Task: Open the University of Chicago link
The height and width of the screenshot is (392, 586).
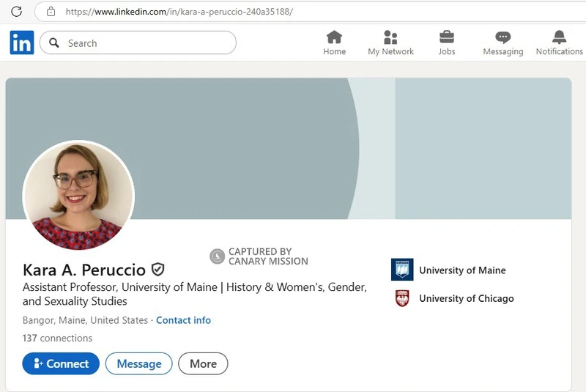Action: pyautogui.click(x=467, y=298)
